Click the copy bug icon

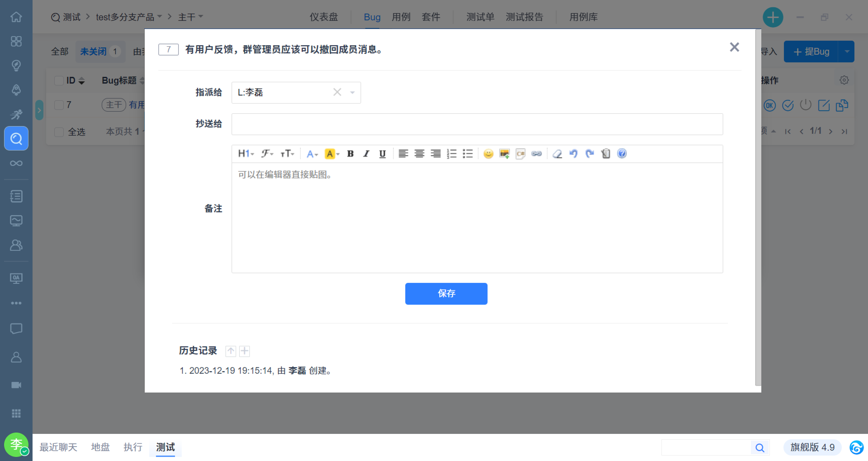pyautogui.click(x=842, y=106)
